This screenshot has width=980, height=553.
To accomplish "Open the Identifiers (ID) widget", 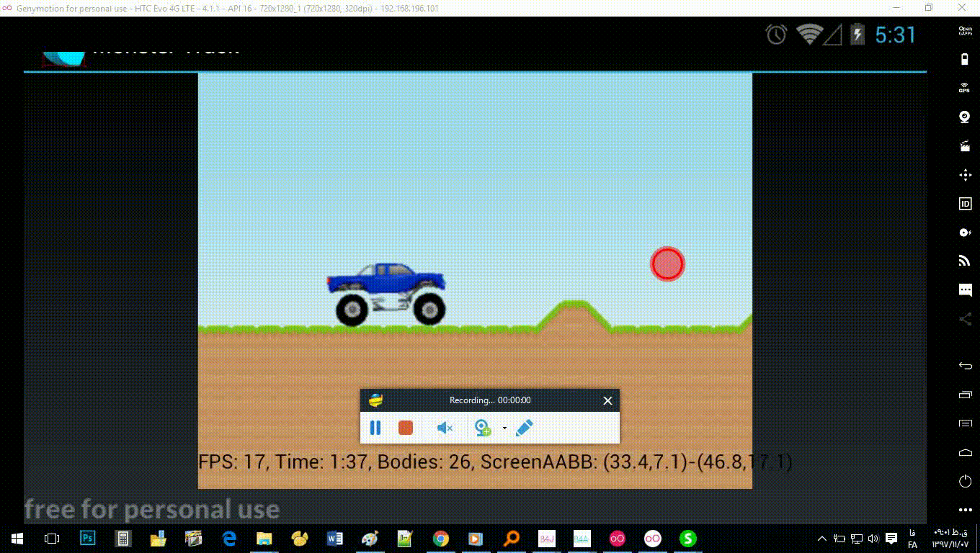I will (964, 204).
